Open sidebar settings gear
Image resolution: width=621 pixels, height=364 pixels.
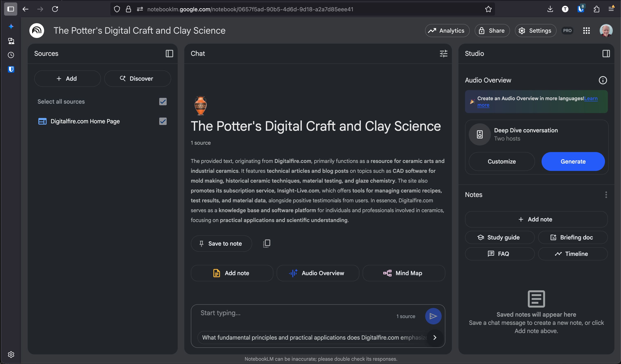[x=11, y=354]
